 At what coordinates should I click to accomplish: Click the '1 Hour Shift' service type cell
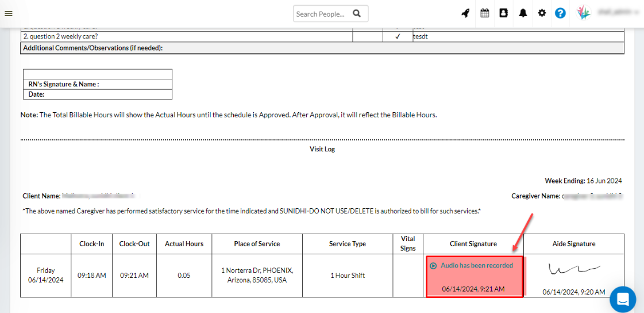pyautogui.click(x=348, y=276)
